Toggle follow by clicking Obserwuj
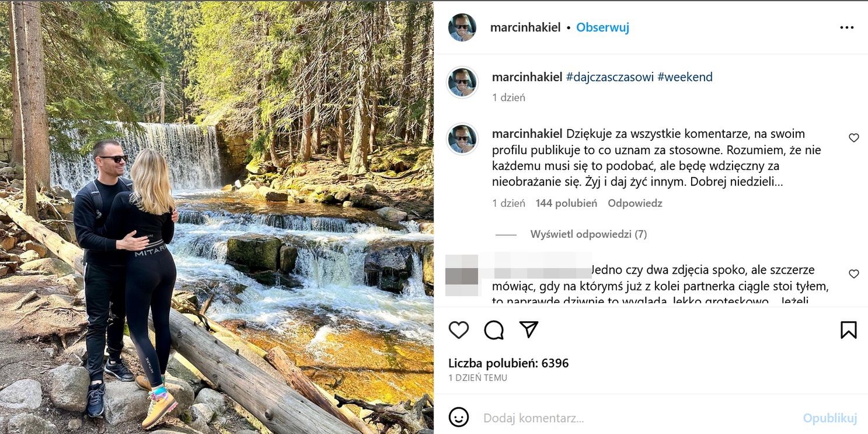 coord(602,27)
